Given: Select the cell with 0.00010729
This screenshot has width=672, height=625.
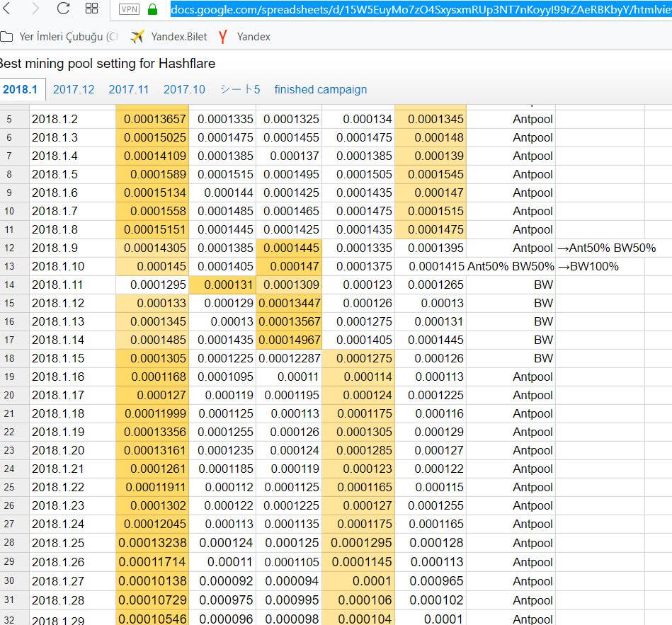Looking at the screenshot, I should 152,601.
